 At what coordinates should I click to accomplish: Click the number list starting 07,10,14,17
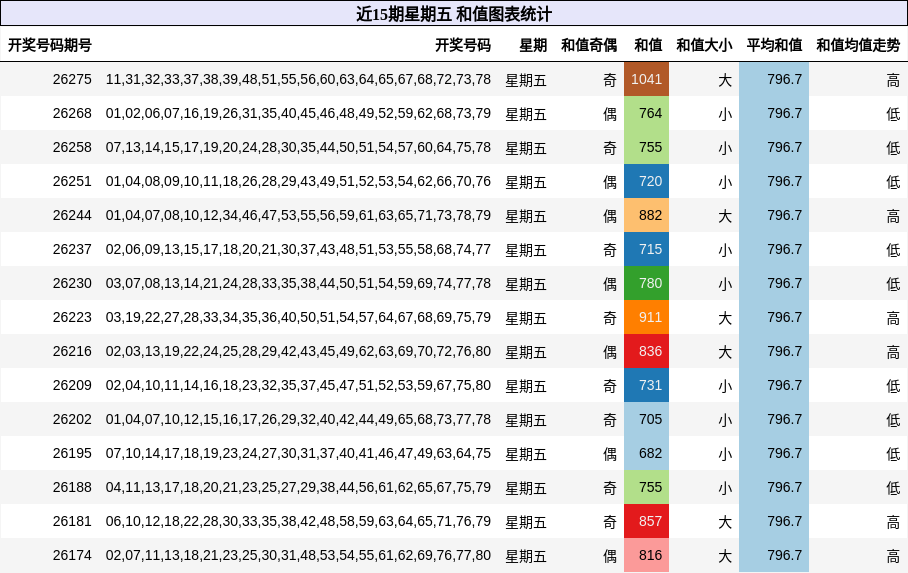(298, 454)
